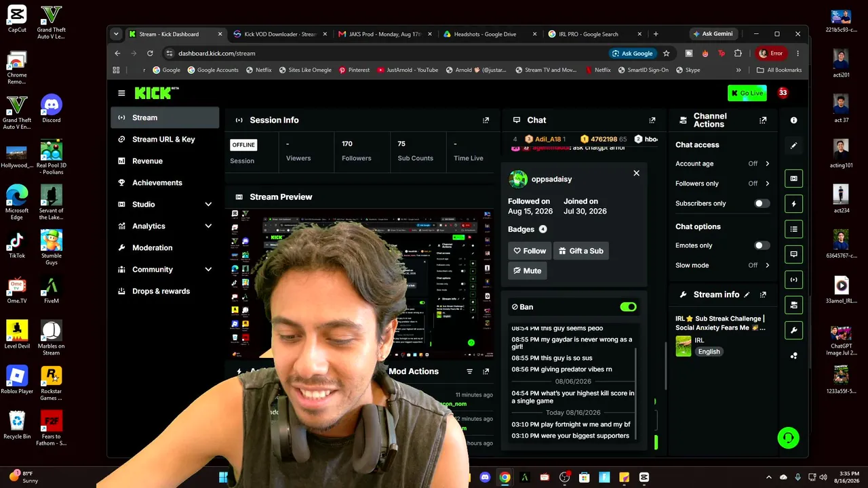The image size is (868, 488).
Task: Bookmark this page with the star icon
Action: pyautogui.click(x=667, y=53)
